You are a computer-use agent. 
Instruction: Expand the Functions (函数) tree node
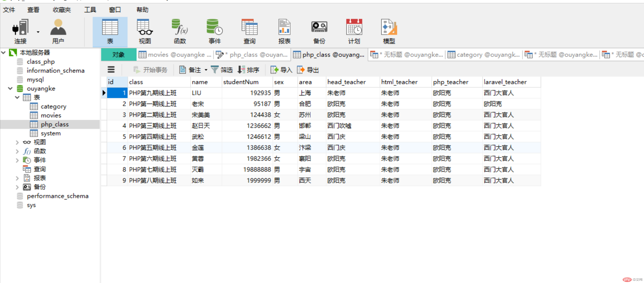point(17,151)
